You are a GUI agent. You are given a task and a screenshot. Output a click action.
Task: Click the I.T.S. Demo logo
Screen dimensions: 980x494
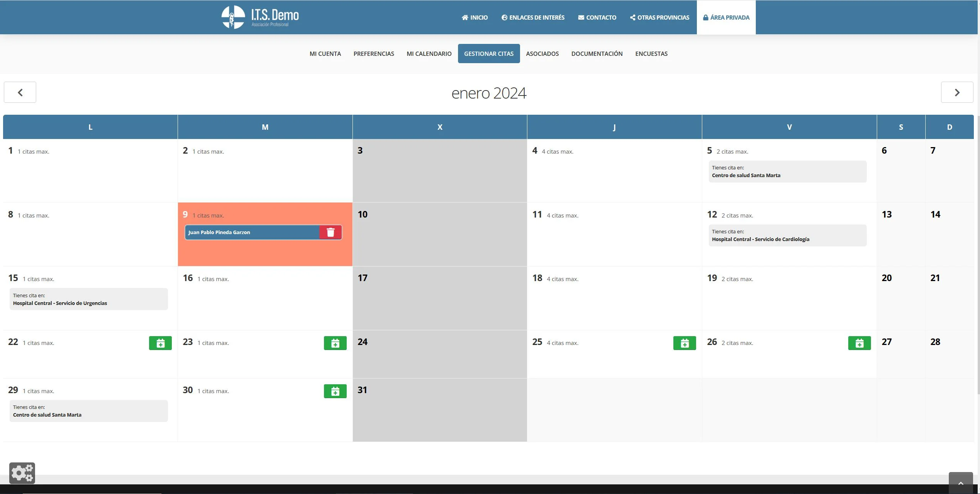[x=260, y=17]
